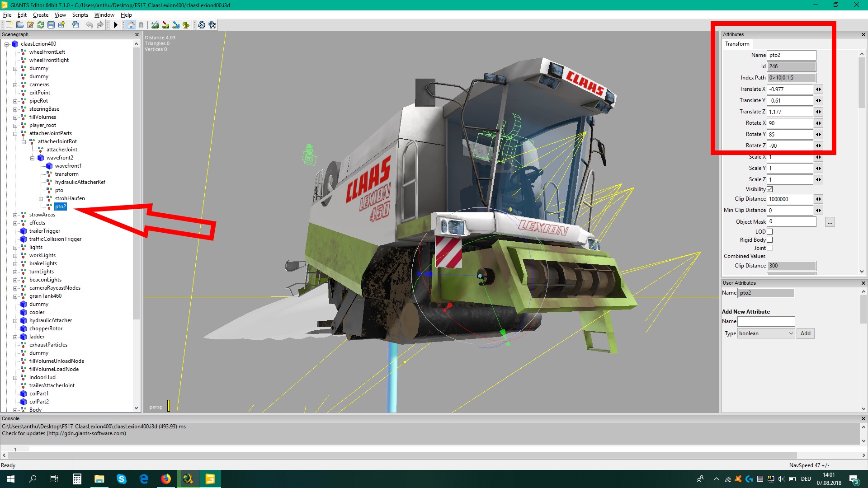The height and width of the screenshot is (488, 868).
Task: Open Firefox from the taskbar
Action: [x=165, y=479]
